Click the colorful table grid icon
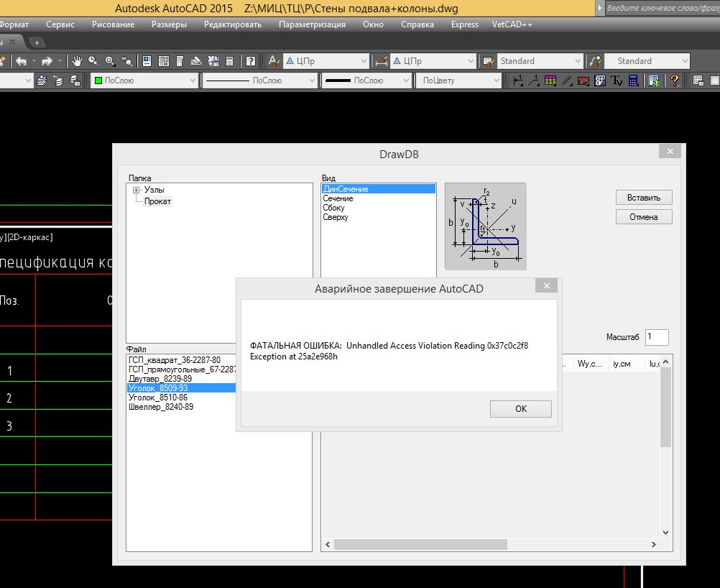Viewport: 720px width, 588px height. click(x=550, y=81)
